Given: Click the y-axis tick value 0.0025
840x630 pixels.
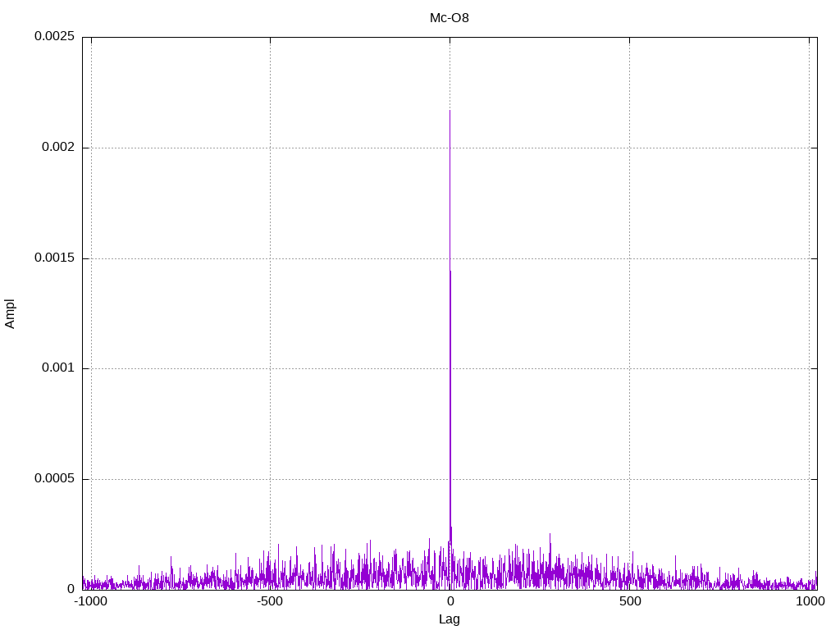Looking at the screenshot, I should tap(54, 36).
